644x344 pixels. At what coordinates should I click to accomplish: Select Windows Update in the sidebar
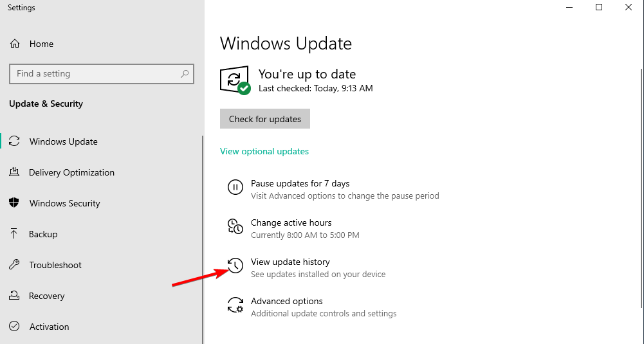pos(63,141)
